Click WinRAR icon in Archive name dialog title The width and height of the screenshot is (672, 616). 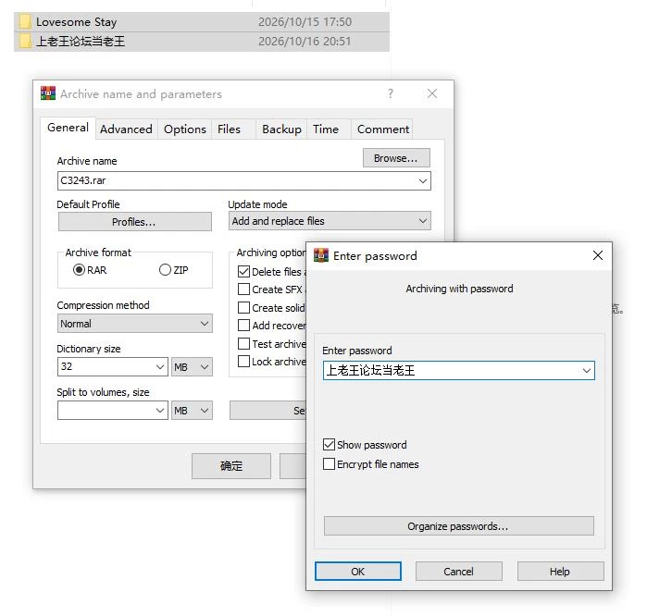48,93
